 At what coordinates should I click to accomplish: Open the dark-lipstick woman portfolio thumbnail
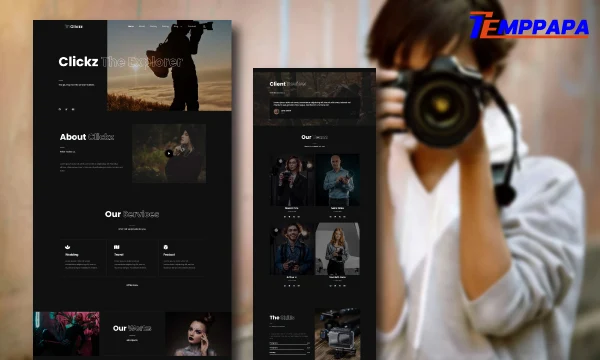click(198, 334)
